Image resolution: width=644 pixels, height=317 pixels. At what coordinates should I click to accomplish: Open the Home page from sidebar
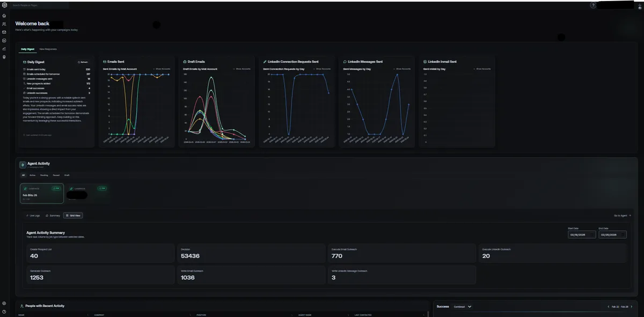(x=4, y=16)
